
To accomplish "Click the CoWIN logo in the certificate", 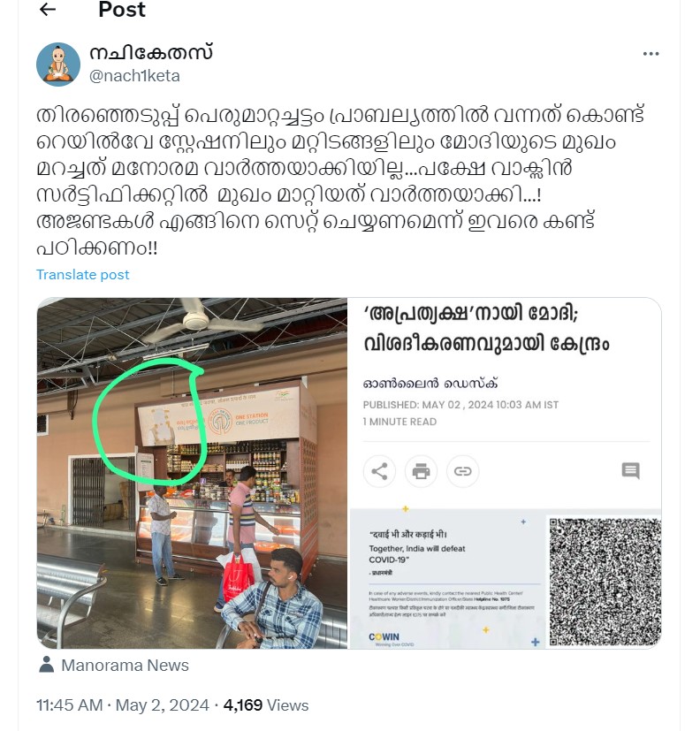I will (x=384, y=637).
